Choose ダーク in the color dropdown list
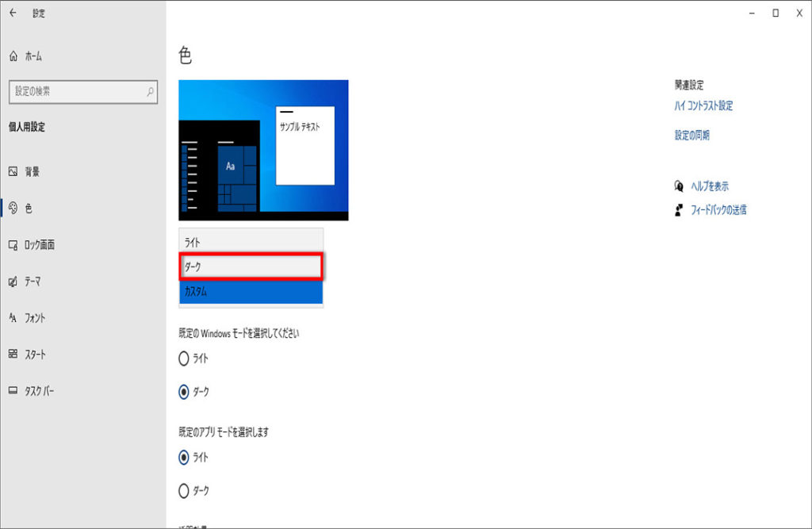Screen dimensions: 812x529 [251, 267]
